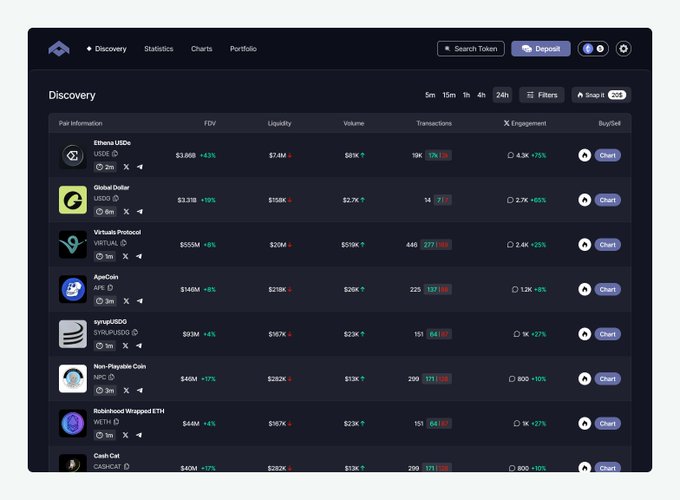Click the Ethena USDe $3.86B FDV value
This screenshot has width=680, height=500.
[x=186, y=155]
